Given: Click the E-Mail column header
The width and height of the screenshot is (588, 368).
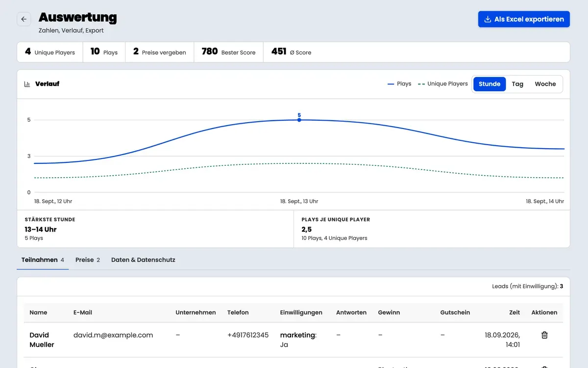Looking at the screenshot, I should [83, 313].
